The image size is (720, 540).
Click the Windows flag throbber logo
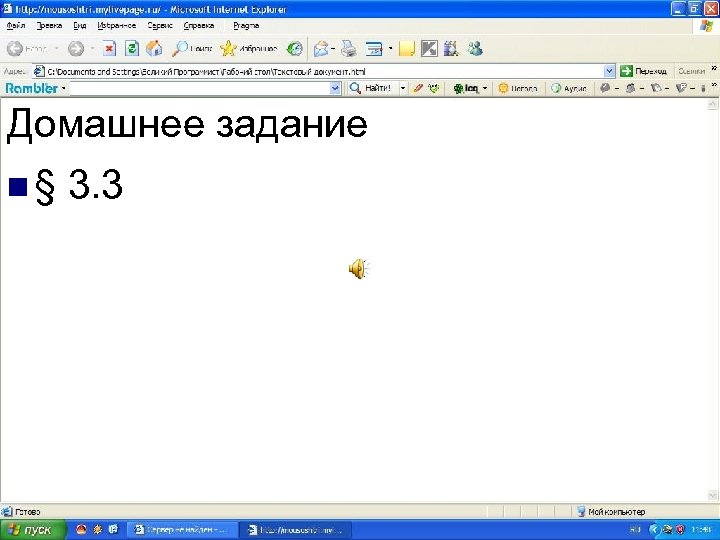click(706, 26)
